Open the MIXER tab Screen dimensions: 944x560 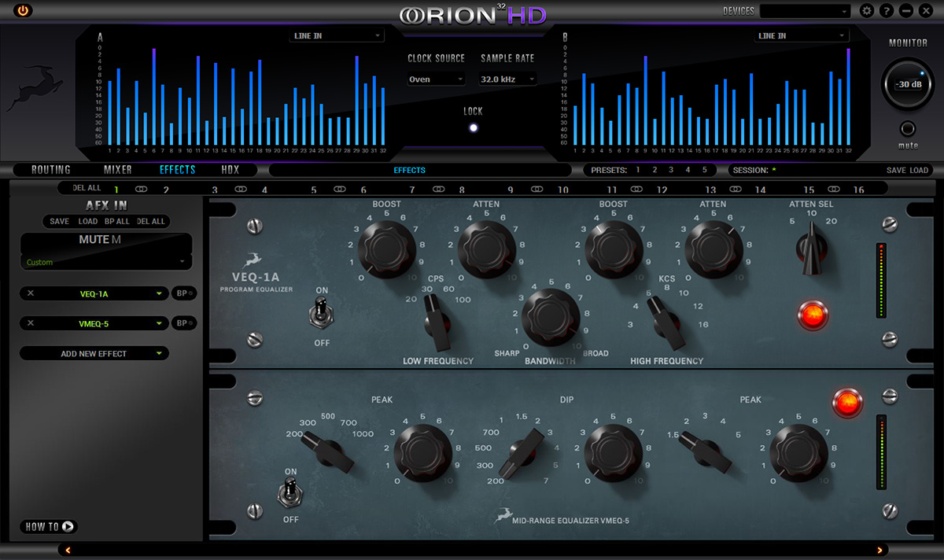(x=116, y=169)
